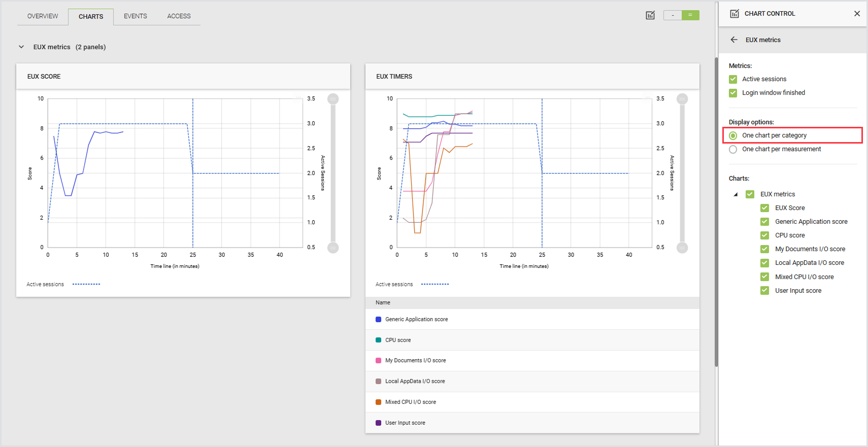Screen dimensions: 868x447
Task: Click the main page vertical scrollbar
Action: tap(716, 212)
